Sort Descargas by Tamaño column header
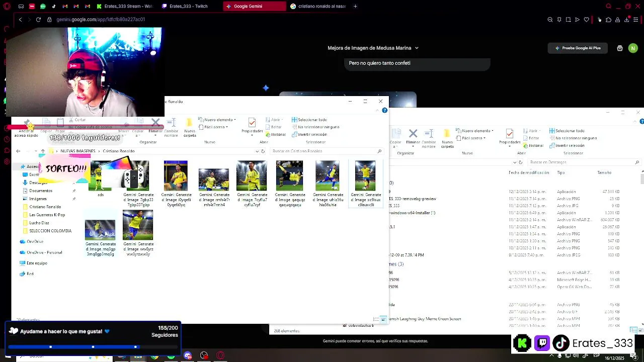 604,172
